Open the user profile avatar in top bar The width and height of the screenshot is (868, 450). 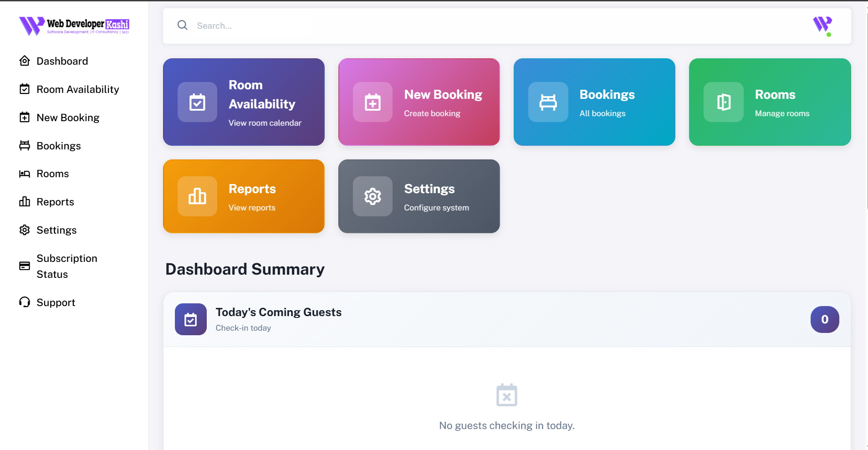coord(822,25)
